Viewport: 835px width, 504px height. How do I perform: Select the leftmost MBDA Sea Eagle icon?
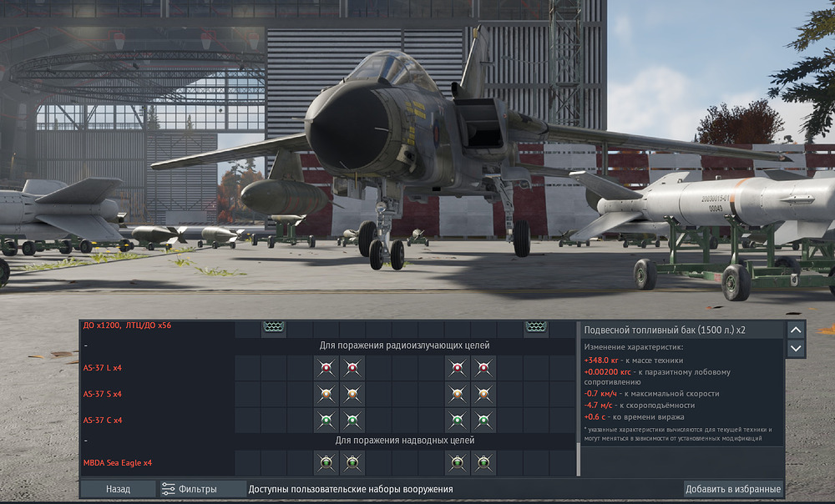click(x=326, y=463)
